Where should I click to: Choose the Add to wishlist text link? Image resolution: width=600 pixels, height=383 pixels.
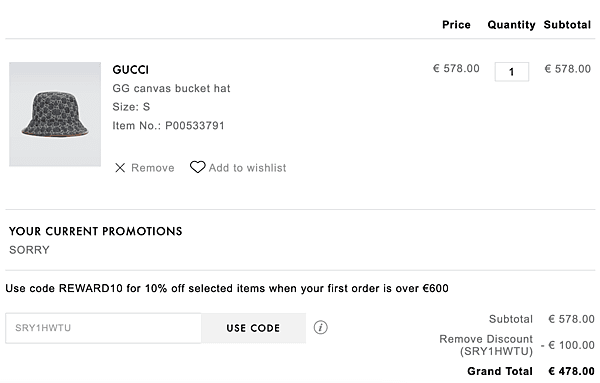click(x=247, y=168)
